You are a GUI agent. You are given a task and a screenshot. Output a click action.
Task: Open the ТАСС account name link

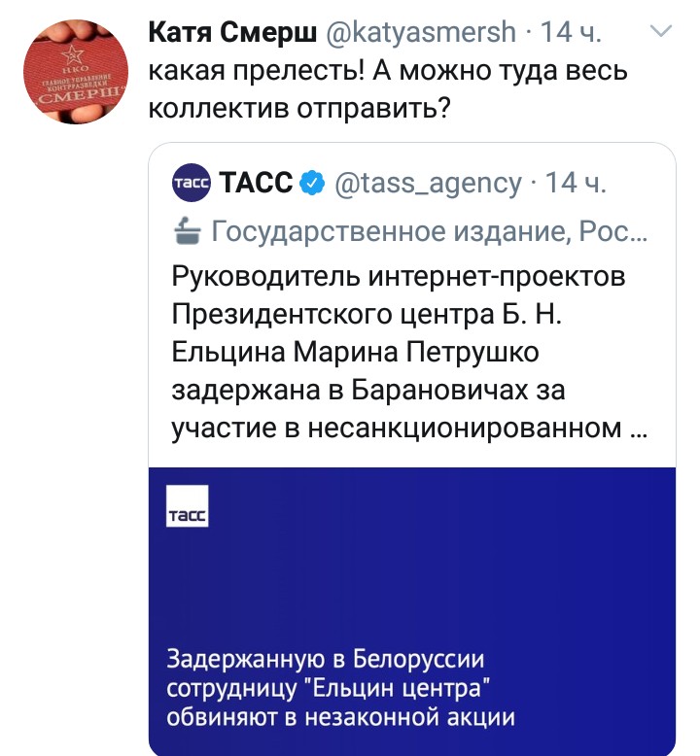click(254, 182)
